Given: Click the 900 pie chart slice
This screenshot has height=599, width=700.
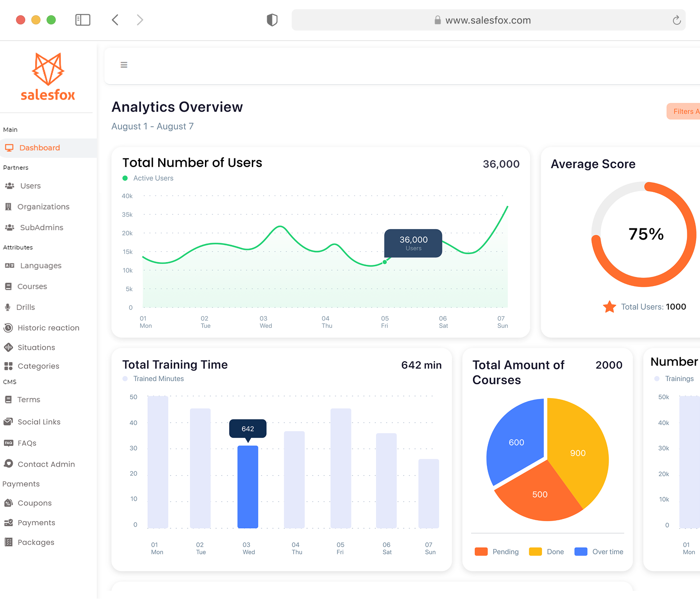Looking at the screenshot, I should [x=578, y=453].
